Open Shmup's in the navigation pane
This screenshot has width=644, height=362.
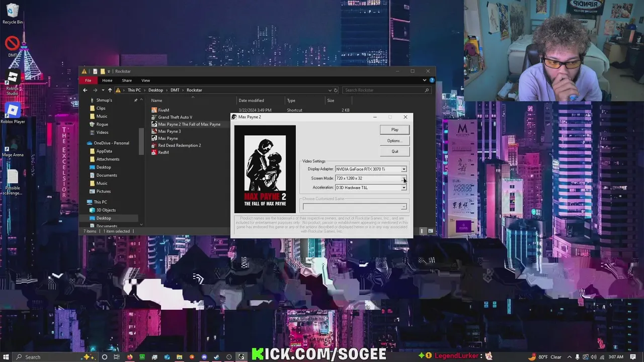pyautogui.click(x=104, y=100)
